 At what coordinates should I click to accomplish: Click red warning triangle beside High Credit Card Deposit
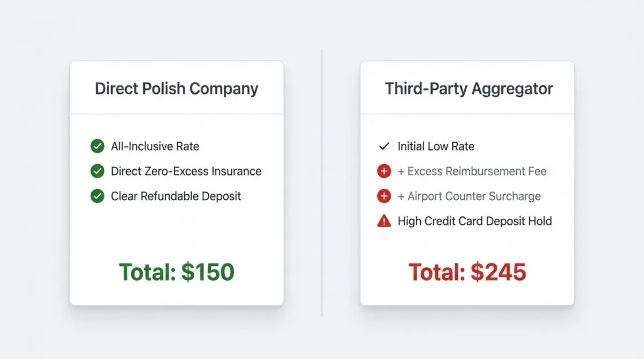[x=384, y=221]
